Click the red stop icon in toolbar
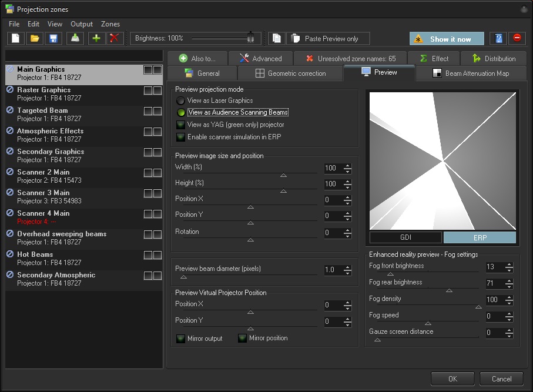 click(x=517, y=39)
